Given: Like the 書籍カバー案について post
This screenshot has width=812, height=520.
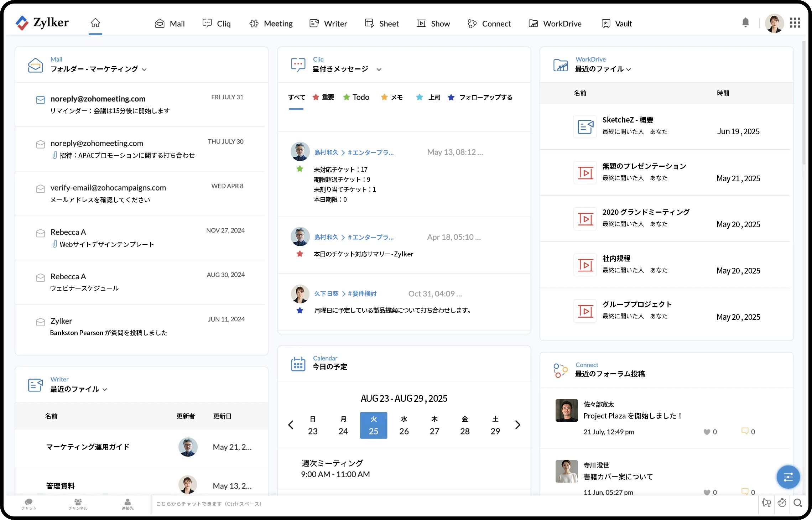Looking at the screenshot, I should click(707, 492).
